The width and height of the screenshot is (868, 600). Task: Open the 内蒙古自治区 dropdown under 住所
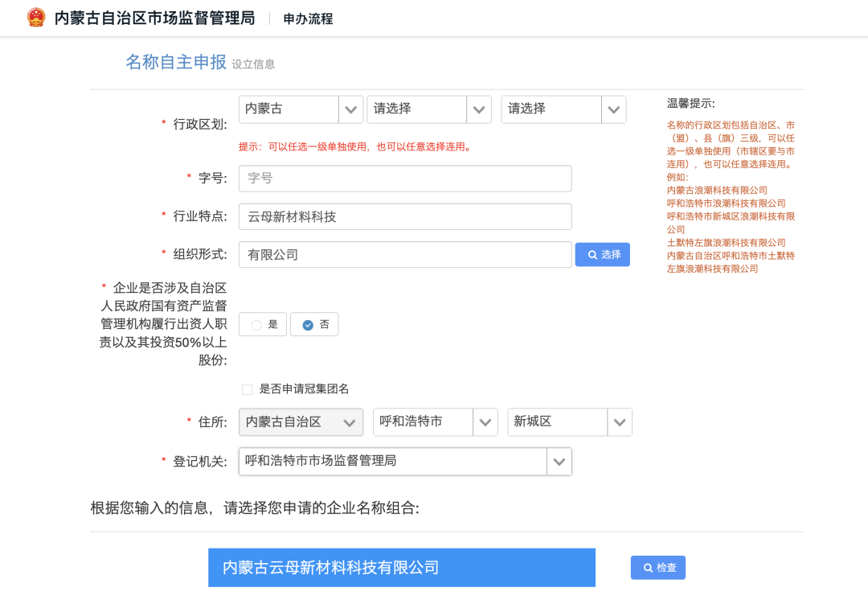click(x=301, y=421)
